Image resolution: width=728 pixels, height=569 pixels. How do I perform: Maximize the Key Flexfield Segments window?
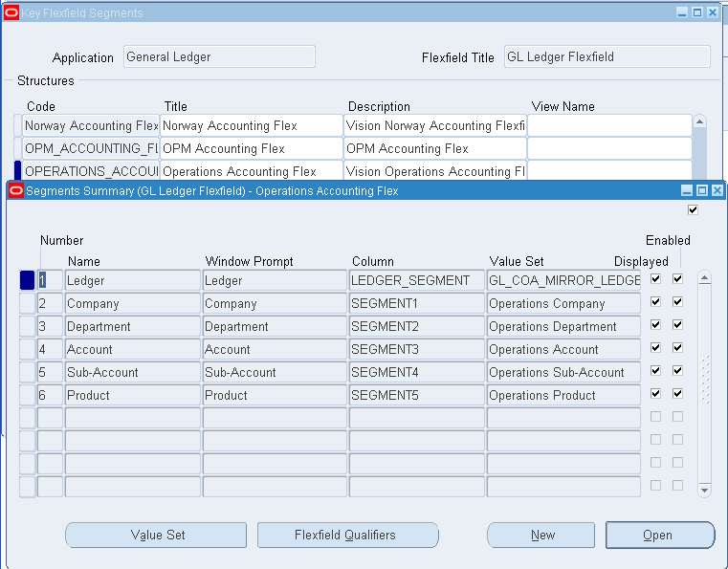pyautogui.click(x=697, y=12)
